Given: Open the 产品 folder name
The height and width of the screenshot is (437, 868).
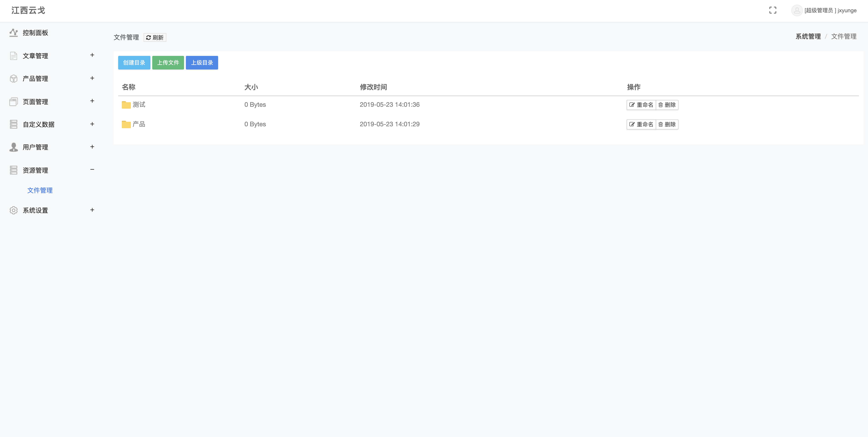Looking at the screenshot, I should click(139, 124).
